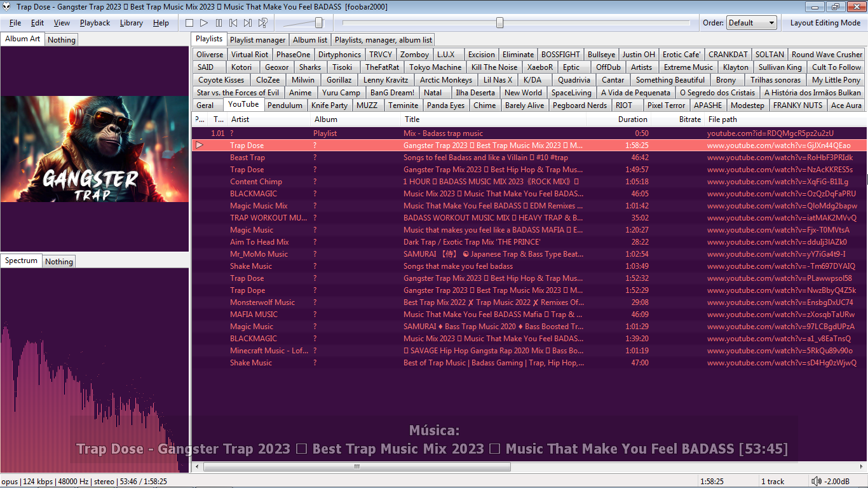The image size is (868, 488).
Task: Click the seek bar position handle
Action: 499,23
